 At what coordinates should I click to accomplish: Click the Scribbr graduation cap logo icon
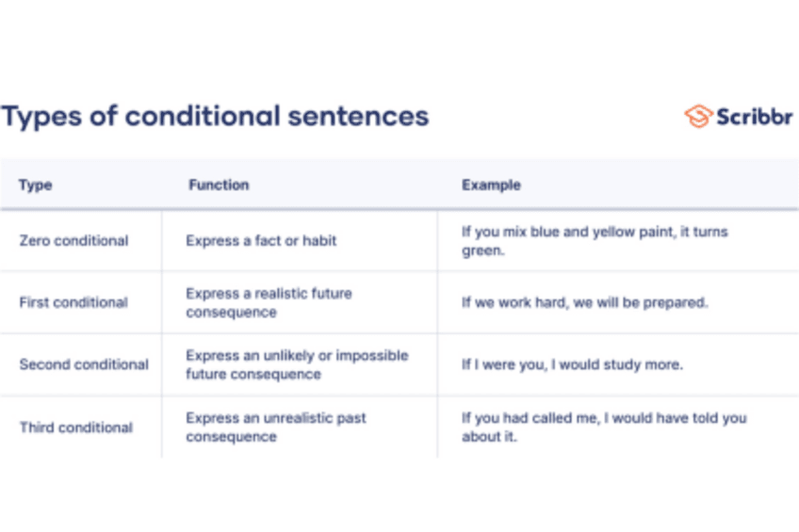click(697, 117)
